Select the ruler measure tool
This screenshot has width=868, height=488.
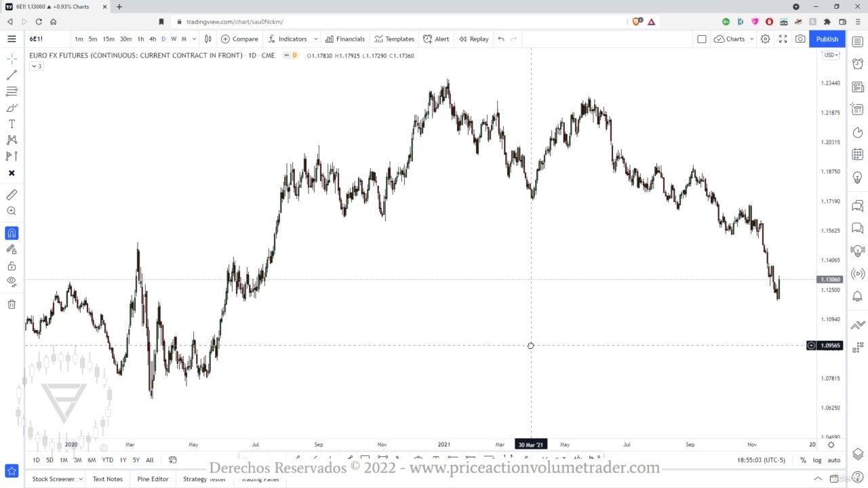tap(12, 195)
